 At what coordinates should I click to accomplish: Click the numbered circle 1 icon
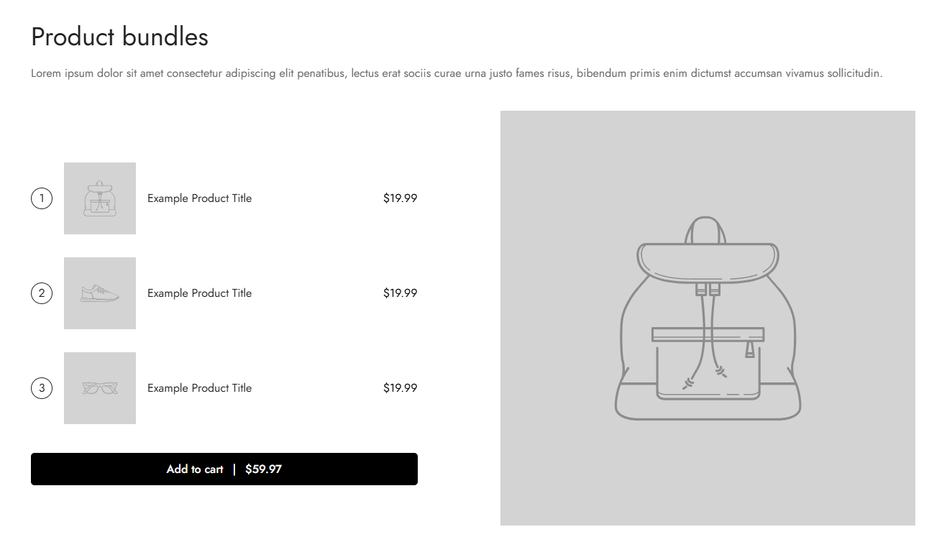click(x=42, y=198)
